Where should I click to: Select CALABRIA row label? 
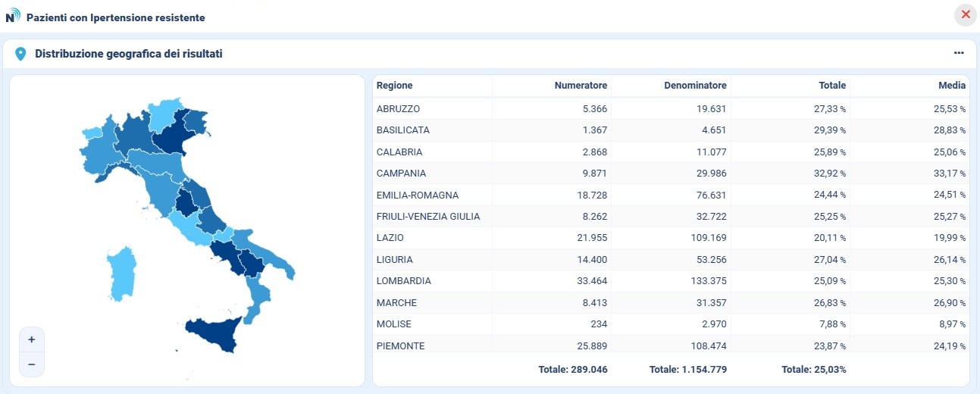pyautogui.click(x=399, y=152)
